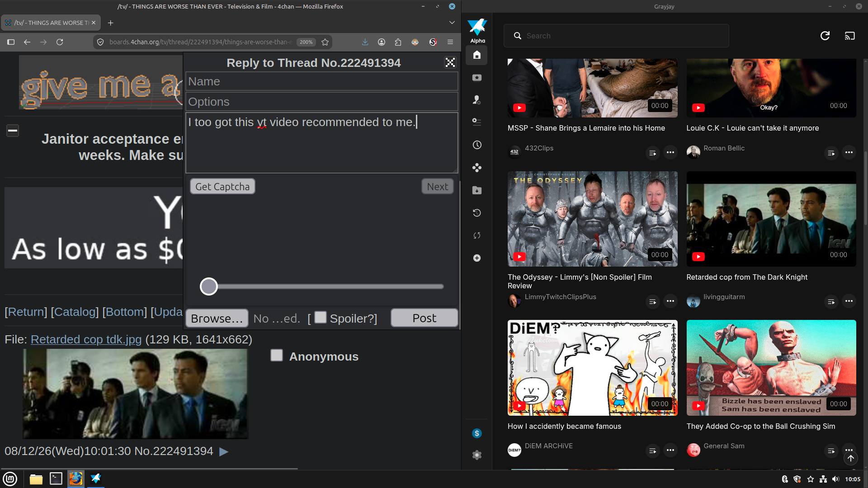Open the Firefox extensions menu

click(x=398, y=42)
